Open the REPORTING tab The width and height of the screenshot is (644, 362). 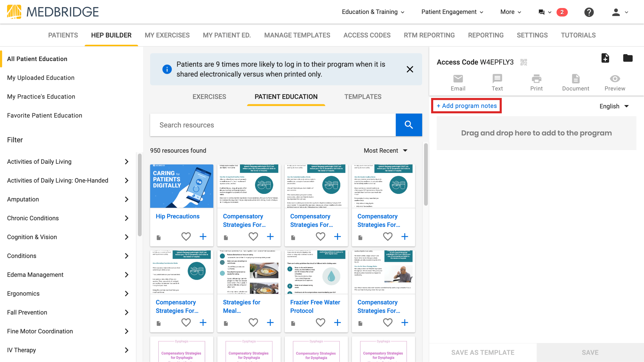[486, 35]
